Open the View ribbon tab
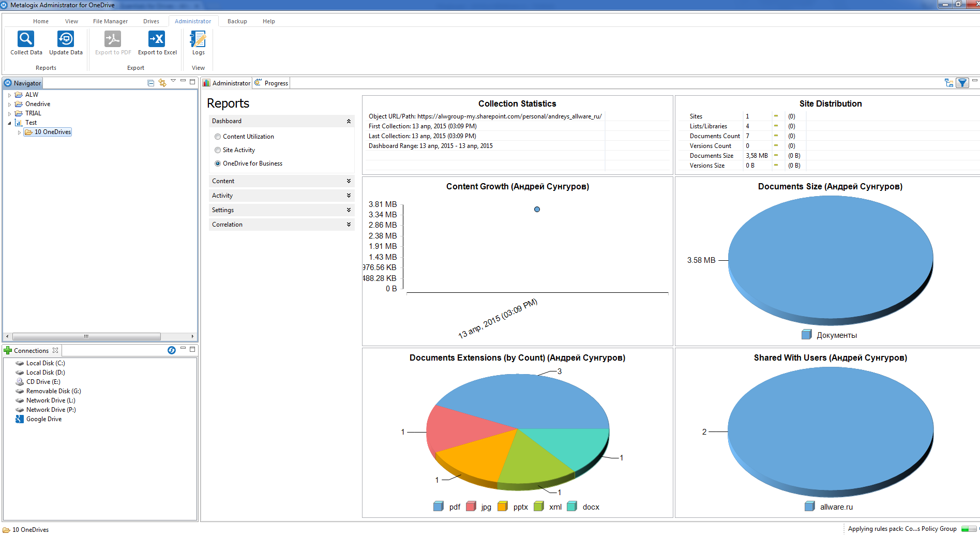Screen dimensions: 980x536 (x=71, y=21)
